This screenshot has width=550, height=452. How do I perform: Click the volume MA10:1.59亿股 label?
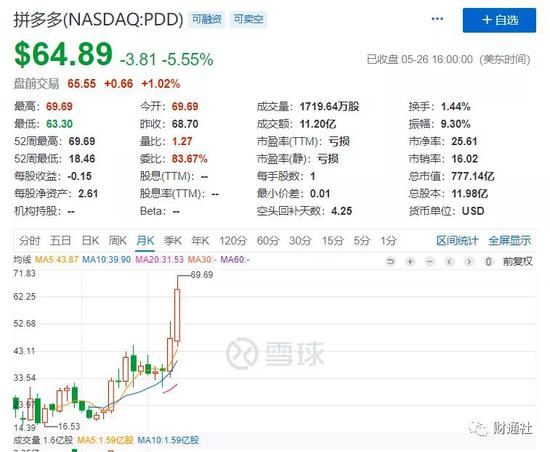pos(168,440)
